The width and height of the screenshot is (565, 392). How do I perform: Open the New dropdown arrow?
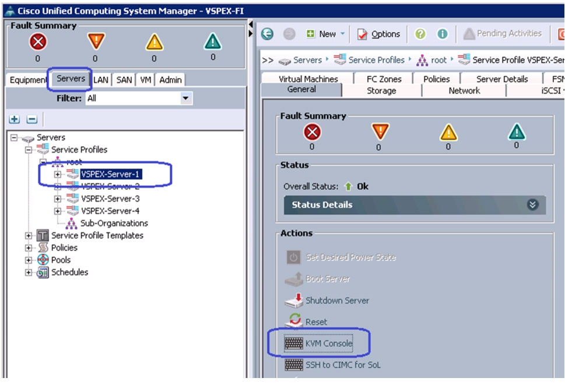tap(343, 33)
